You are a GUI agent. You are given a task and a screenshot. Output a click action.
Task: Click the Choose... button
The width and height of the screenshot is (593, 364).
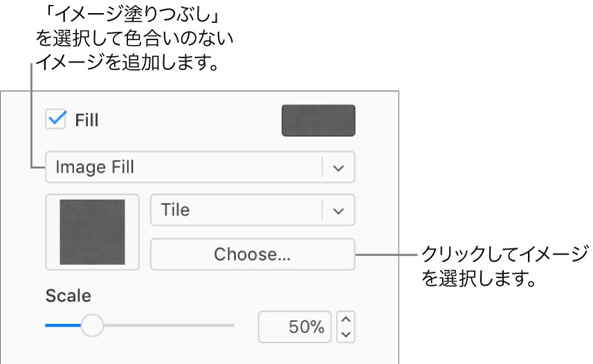[253, 254]
